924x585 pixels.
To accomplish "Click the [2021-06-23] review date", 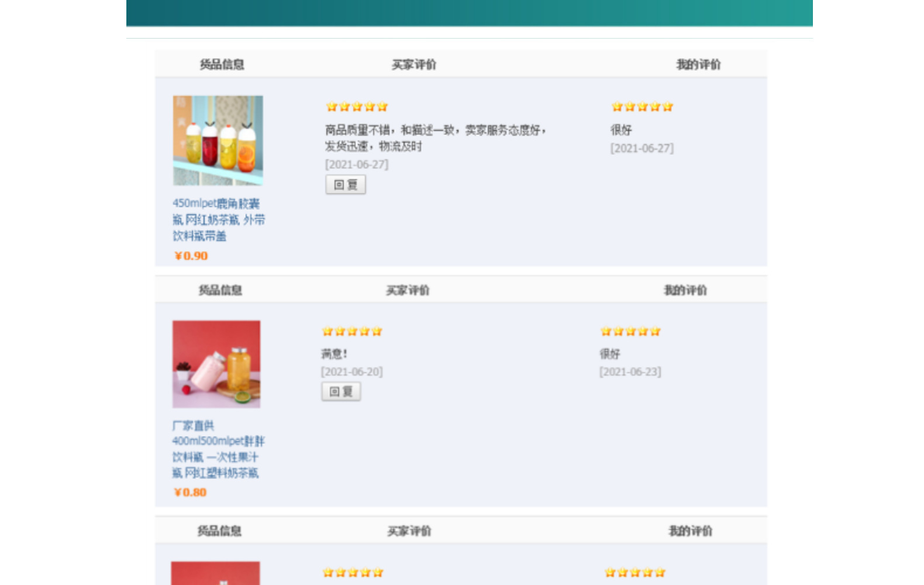I will pos(630,371).
